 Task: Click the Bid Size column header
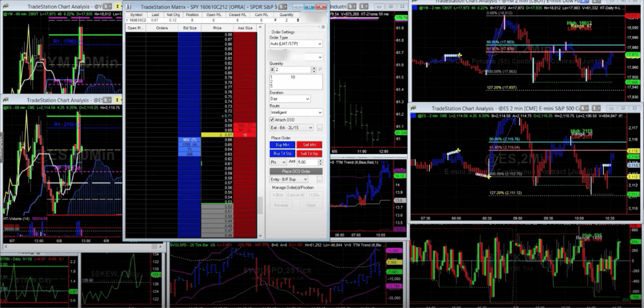pyautogui.click(x=189, y=28)
